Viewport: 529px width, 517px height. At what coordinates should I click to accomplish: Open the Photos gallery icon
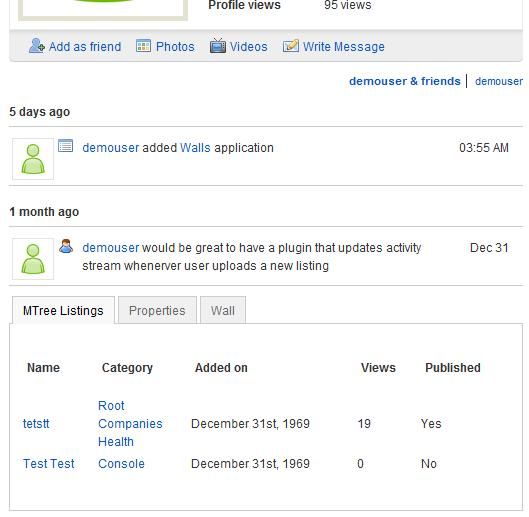click(143, 46)
